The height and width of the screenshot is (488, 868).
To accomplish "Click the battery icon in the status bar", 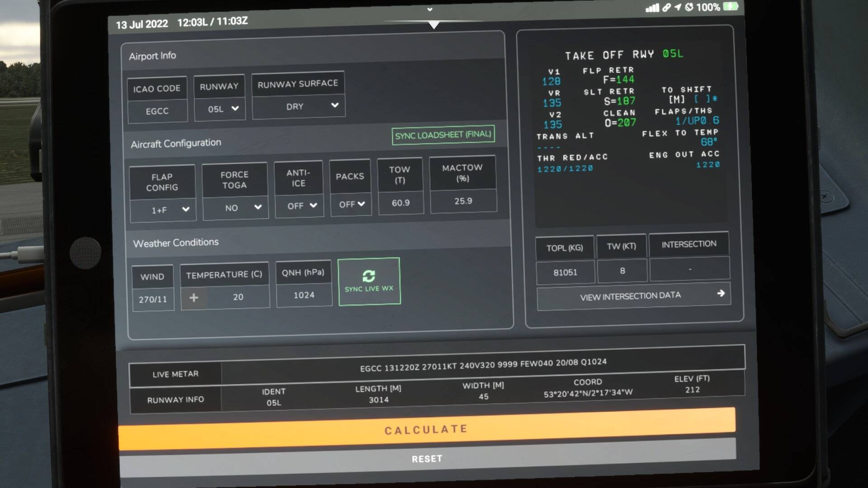I will (x=731, y=6).
